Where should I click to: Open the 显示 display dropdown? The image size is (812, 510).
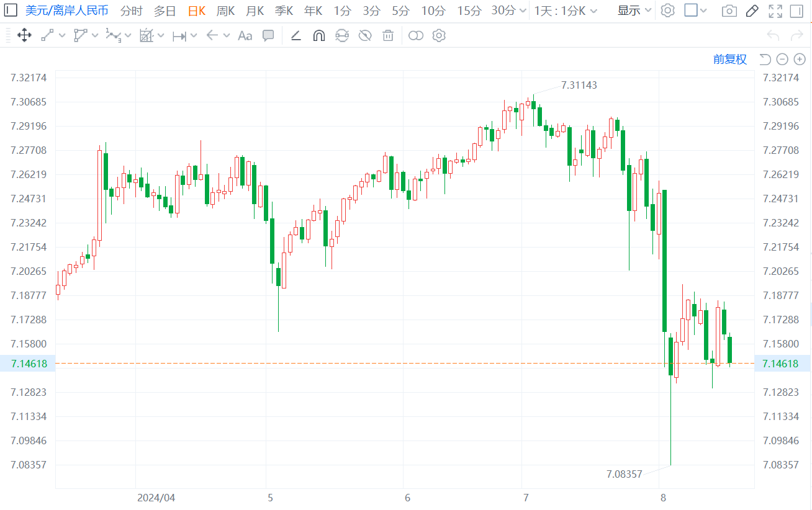tap(634, 11)
